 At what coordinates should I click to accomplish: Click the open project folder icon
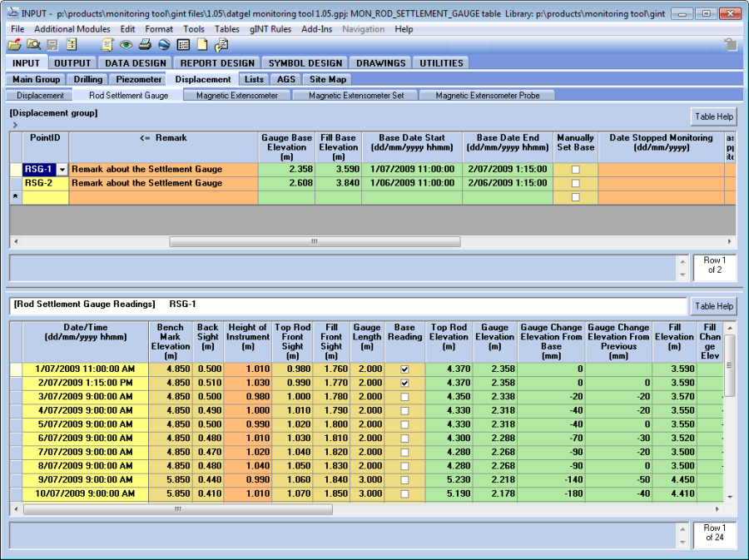(x=14, y=45)
